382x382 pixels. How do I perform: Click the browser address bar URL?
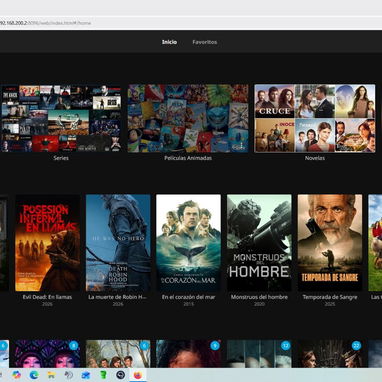(x=45, y=23)
